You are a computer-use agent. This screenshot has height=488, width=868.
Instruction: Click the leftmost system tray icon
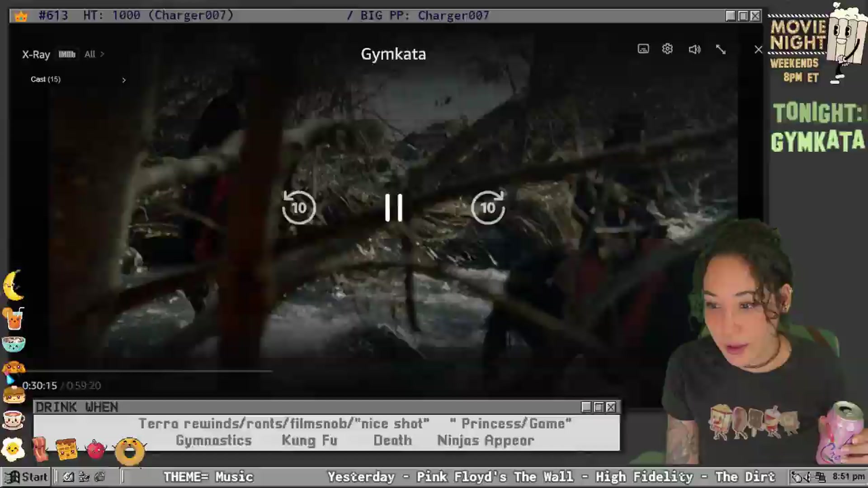point(797,477)
